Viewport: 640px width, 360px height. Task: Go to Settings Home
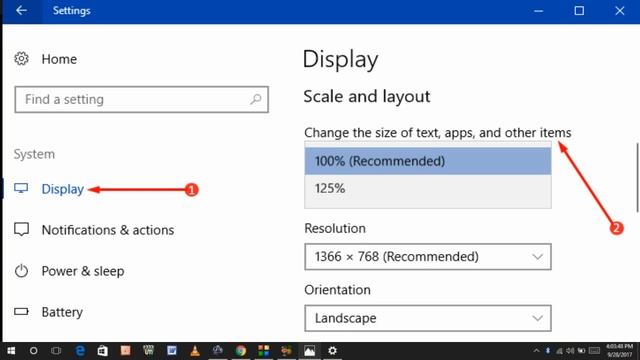[x=59, y=59]
